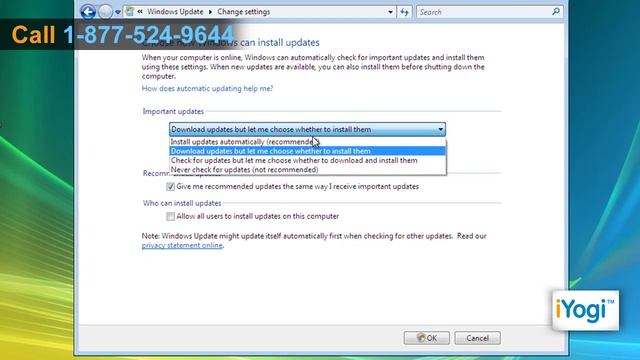Open 'How does automatic updating help me?' link

tap(207, 88)
